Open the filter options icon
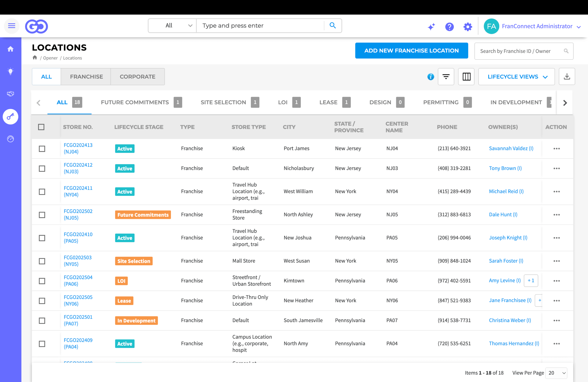Screen dimensions: 588x382 (446, 76)
